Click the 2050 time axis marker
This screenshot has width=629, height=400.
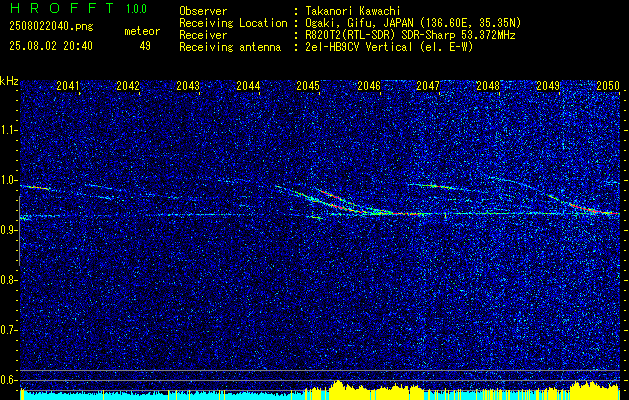[608, 86]
